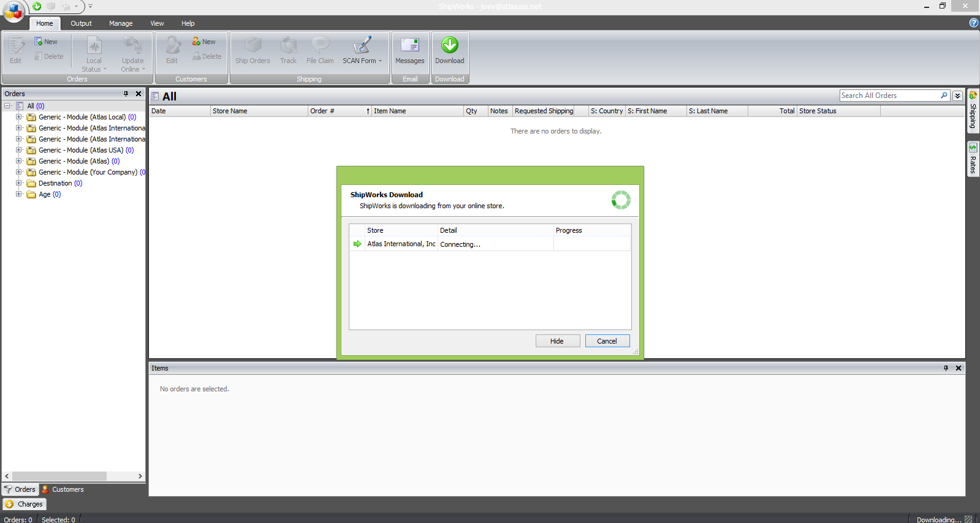980x523 pixels.
Task: Open the Shipping side panel tab
Action: (x=973, y=110)
